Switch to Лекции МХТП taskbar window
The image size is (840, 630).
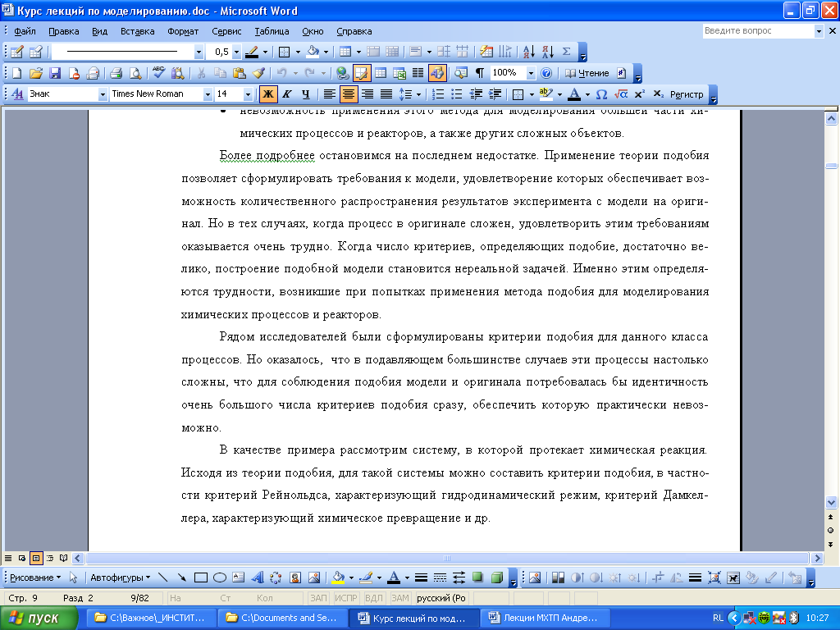pos(546,618)
